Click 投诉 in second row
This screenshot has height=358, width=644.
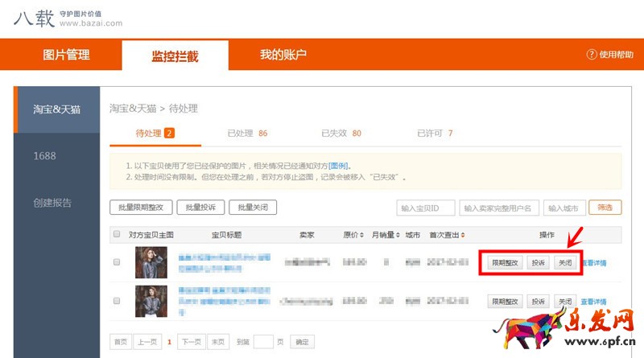tap(538, 302)
